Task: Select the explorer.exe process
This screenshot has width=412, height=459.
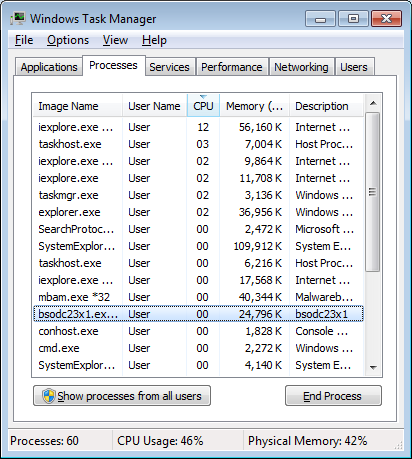Action: pyautogui.click(x=198, y=212)
